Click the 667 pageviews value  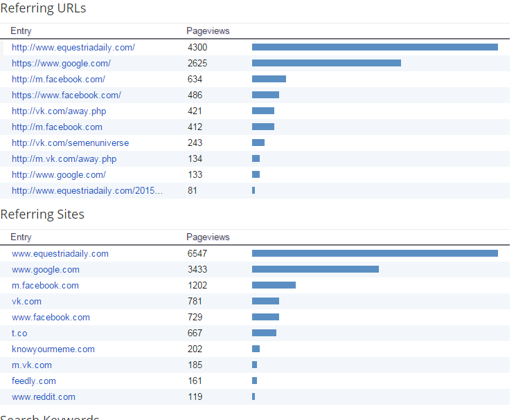(195, 334)
